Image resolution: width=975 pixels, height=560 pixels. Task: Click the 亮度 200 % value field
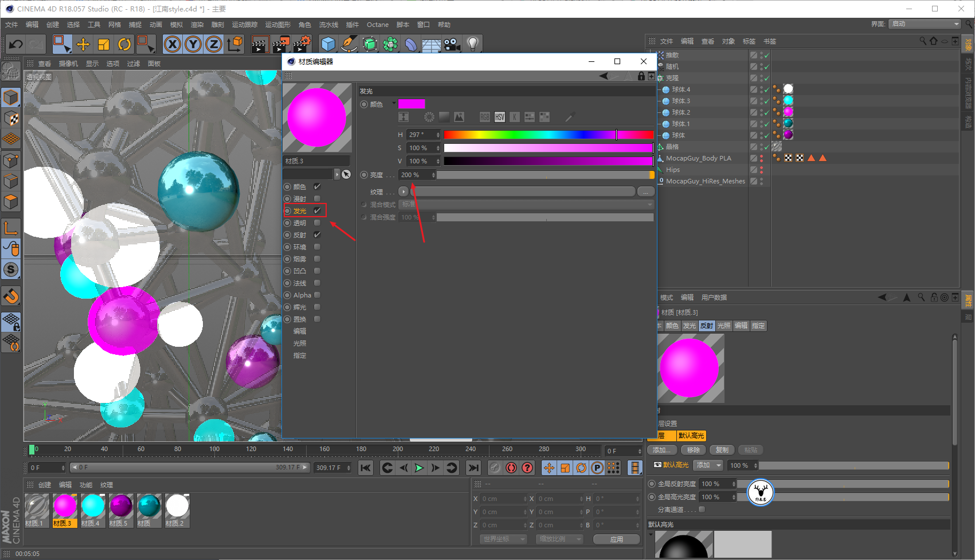(417, 175)
